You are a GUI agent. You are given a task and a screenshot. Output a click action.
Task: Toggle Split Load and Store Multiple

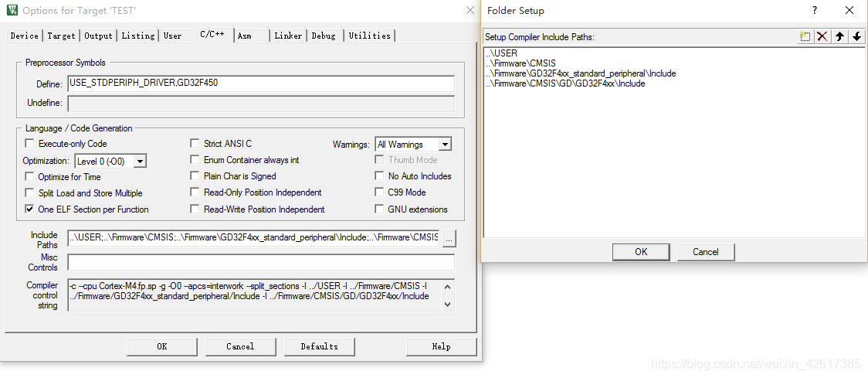point(29,193)
